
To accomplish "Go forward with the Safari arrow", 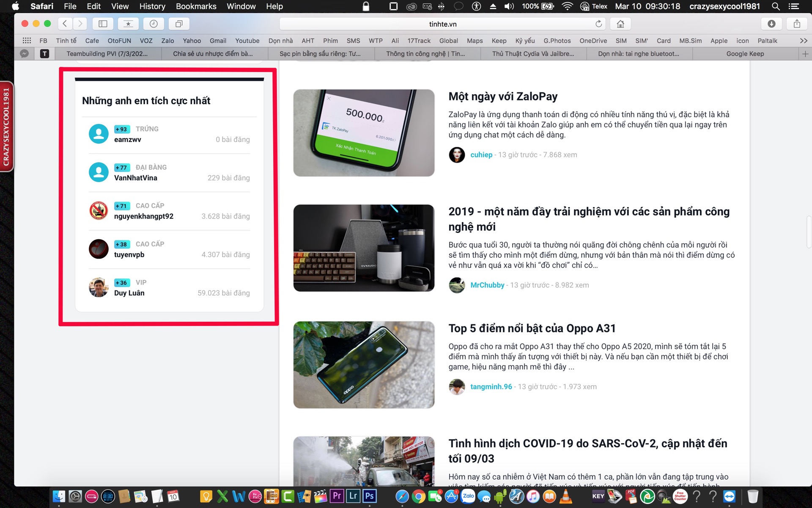I will pos(80,24).
